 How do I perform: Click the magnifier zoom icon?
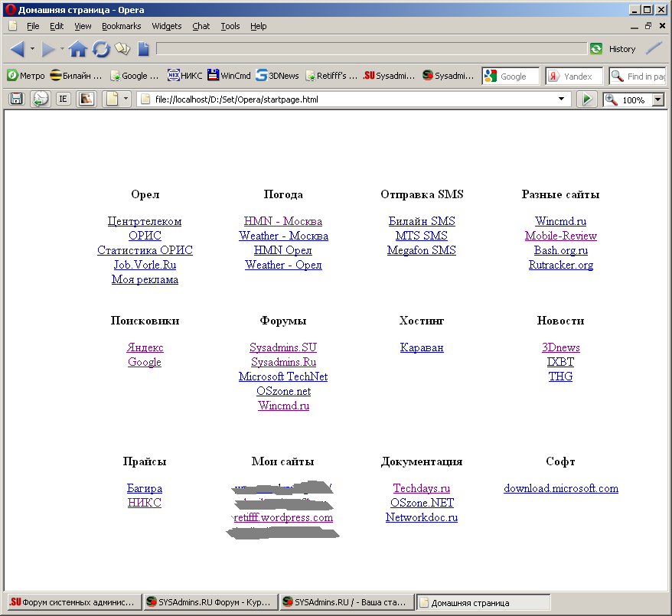pos(611,99)
